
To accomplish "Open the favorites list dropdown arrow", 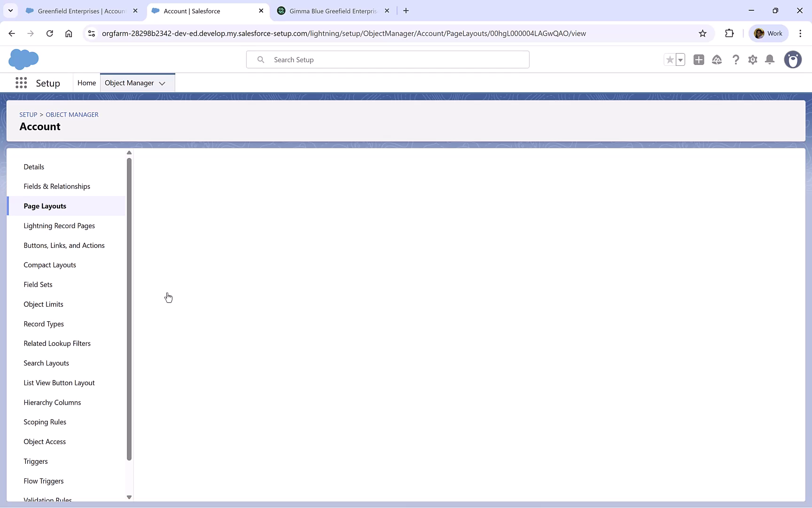I will [680, 60].
